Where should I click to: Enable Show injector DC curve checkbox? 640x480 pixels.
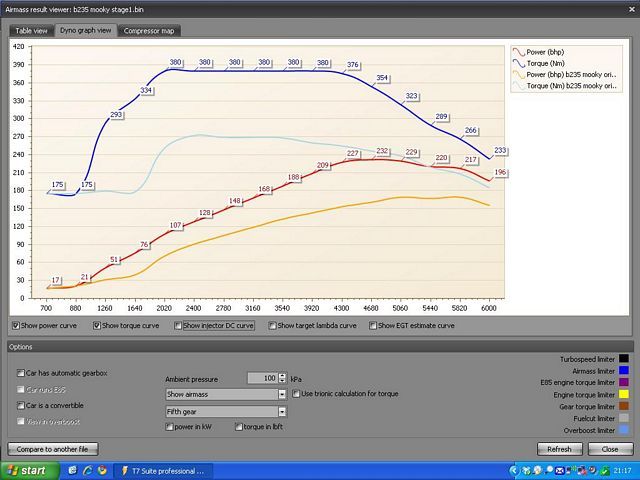(x=179, y=325)
